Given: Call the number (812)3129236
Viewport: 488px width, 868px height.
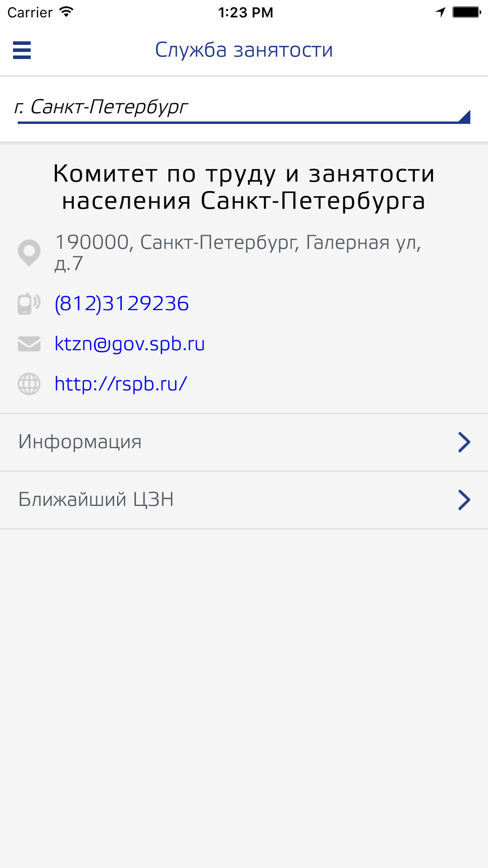Looking at the screenshot, I should 122,304.
